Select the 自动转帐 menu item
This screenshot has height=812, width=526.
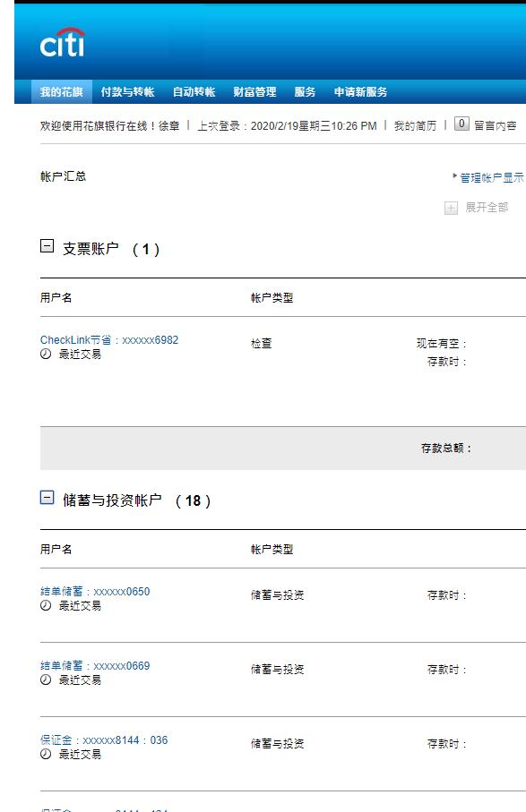tap(194, 91)
